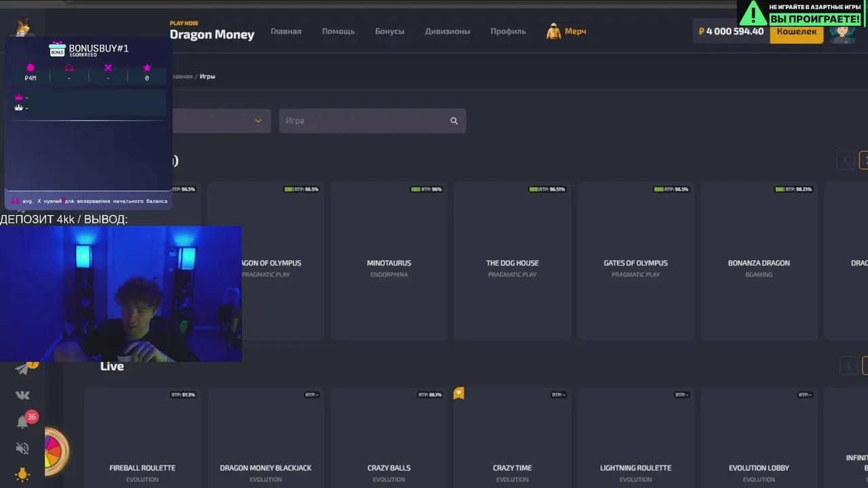Open the Telegram channel sidebar icon
This screenshot has height=488, width=868.
(x=22, y=369)
